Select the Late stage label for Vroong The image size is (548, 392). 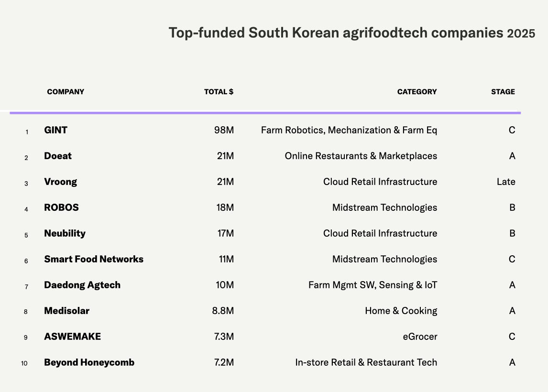coord(505,182)
